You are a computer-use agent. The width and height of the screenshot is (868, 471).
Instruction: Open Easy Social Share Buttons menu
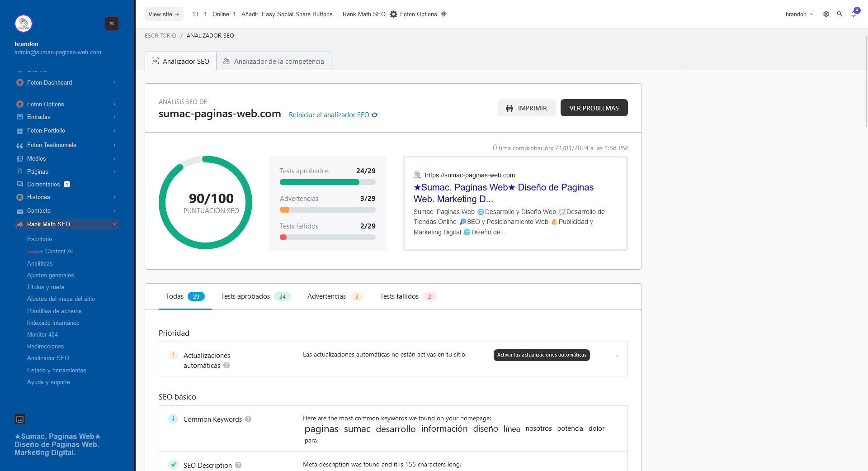(297, 14)
